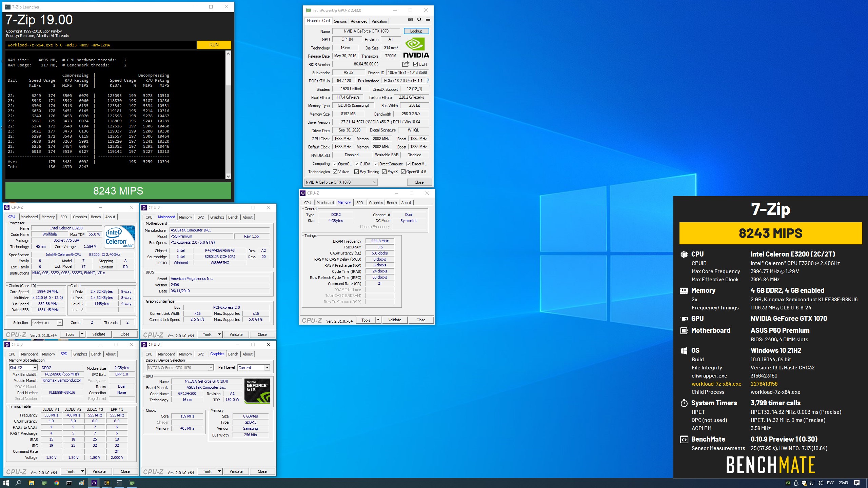Click the GeForce GTX logo in CPU-Z Graphics
Viewport: 868px width, 488px height.
[257, 391]
